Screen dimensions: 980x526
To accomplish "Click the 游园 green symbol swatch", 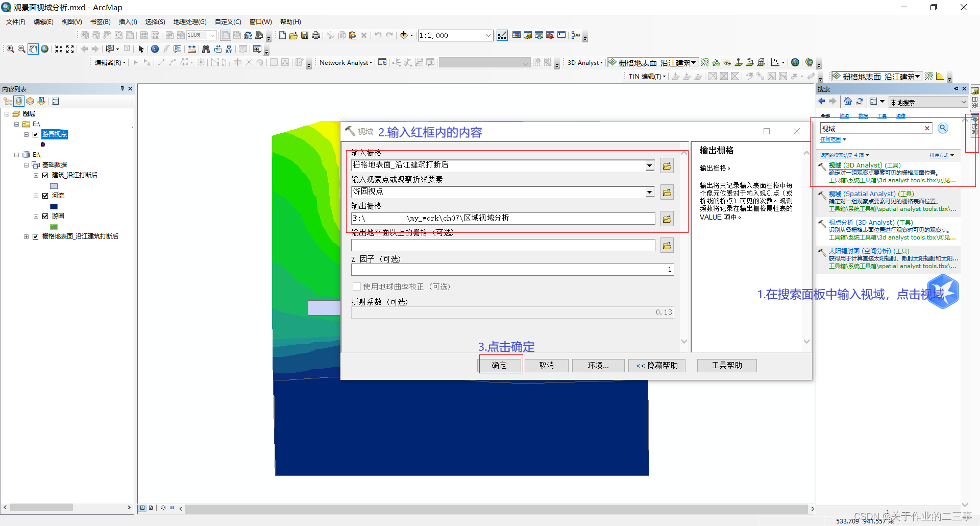I will pos(54,227).
